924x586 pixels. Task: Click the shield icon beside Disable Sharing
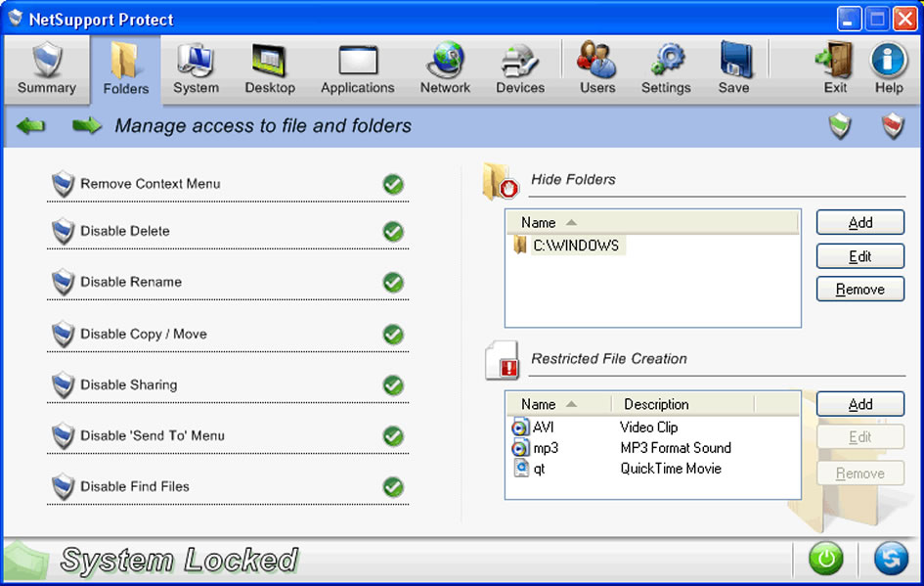tap(63, 385)
